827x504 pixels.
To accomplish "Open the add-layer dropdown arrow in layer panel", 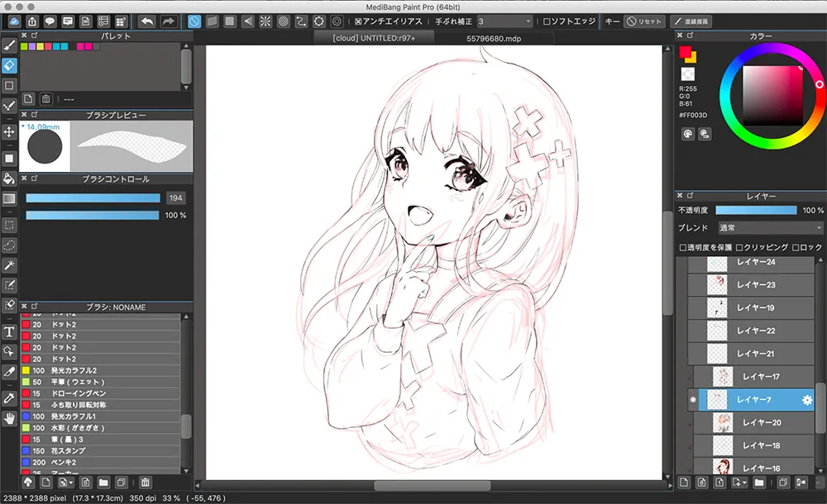I will 745,482.
